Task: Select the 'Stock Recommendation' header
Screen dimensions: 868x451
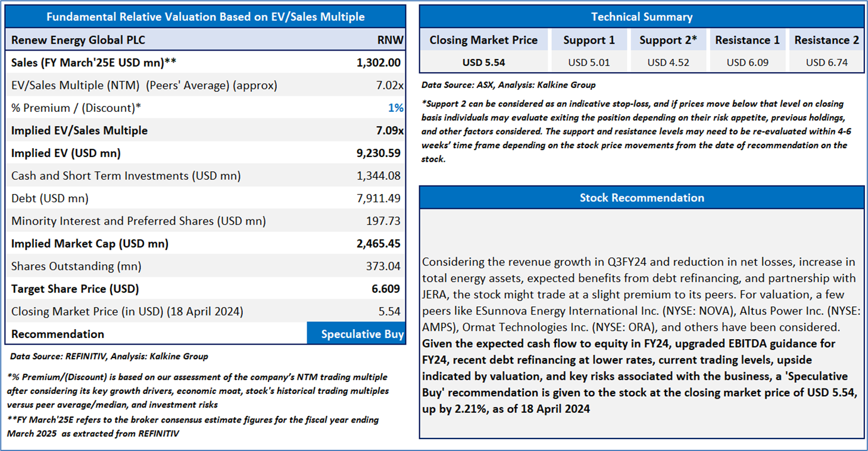Action: (x=642, y=198)
